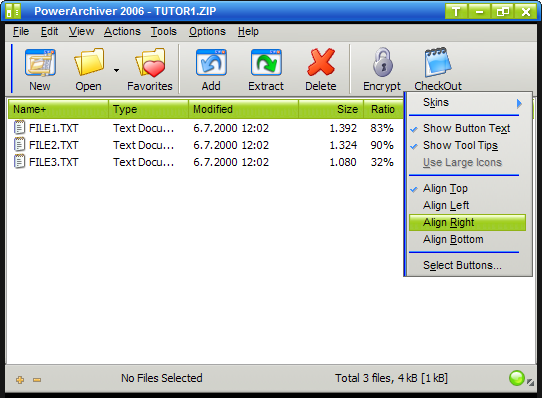Screen dimensions: 542x398
Task: Click the T button in title bar
Action: point(456,11)
